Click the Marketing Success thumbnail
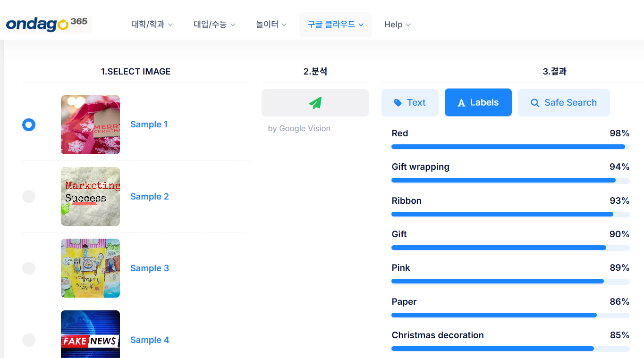 pos(90,196)
